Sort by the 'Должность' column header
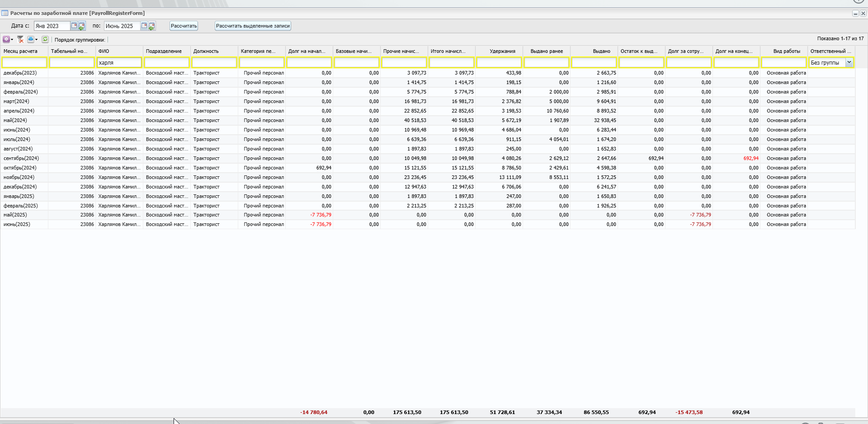Viewport: 868px width, 424px height. click(x=214, y=51)
